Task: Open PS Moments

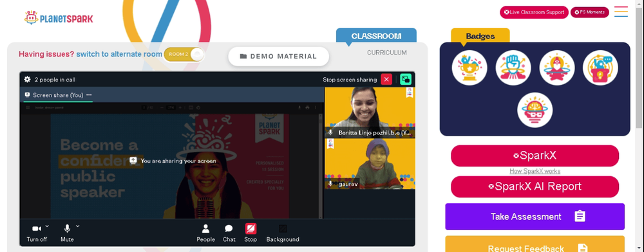Action: 589,12
